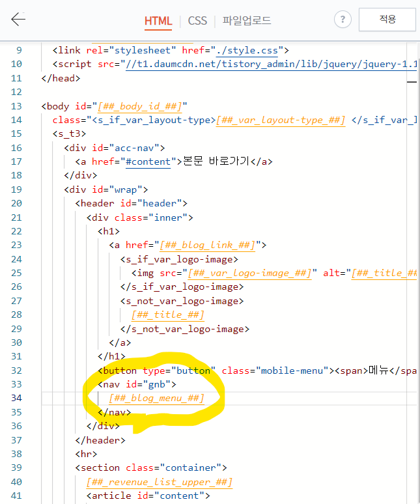Click the div class="inner" line

140,217
